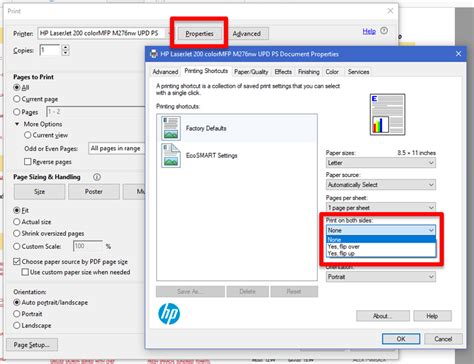Select the Landscape orientation radio button
This screenshot has height=364, width=474.
17,325
